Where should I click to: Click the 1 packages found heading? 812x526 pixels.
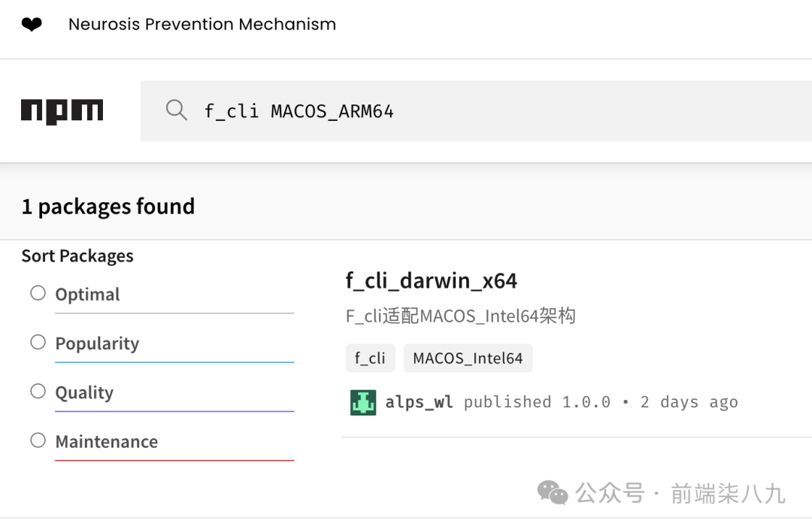click(108, 207)
